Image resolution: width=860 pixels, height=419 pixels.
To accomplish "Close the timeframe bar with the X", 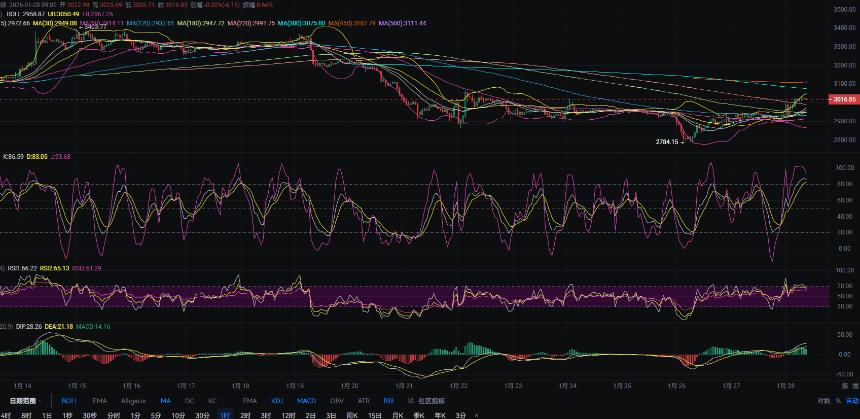I will pos(477,415).
